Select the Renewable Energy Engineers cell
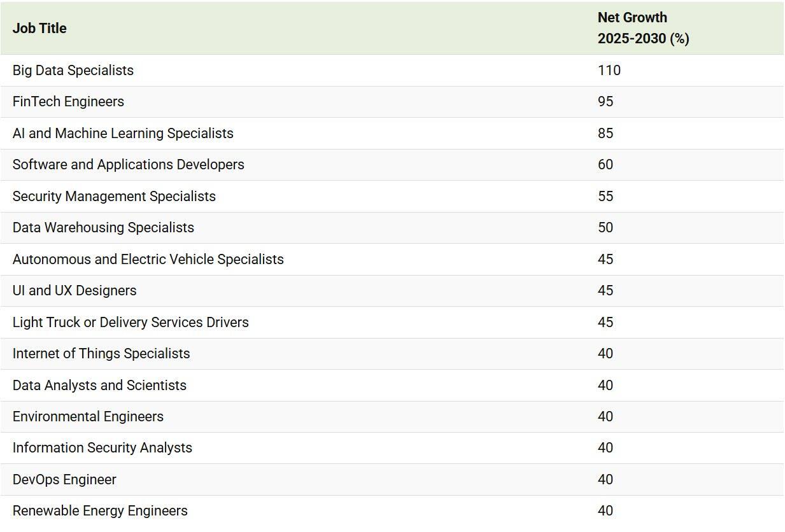Screen dimensions: 785x532 [100, 510]
